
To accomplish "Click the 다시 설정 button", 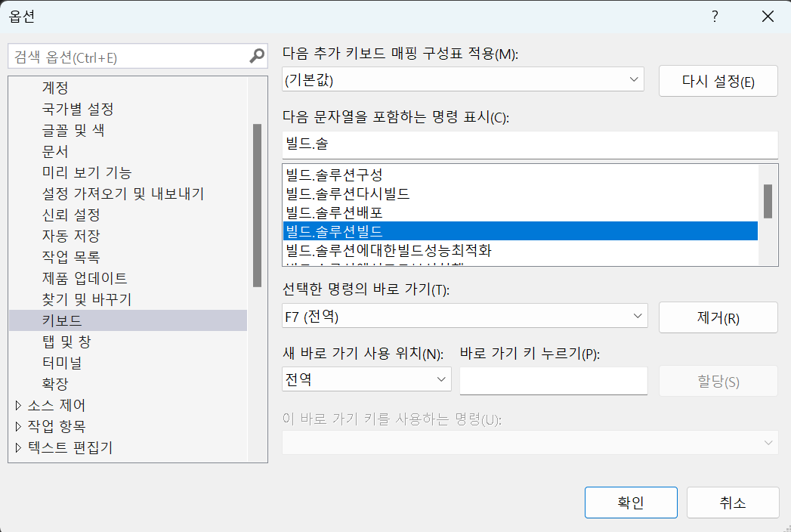I will tap(718, 82).
